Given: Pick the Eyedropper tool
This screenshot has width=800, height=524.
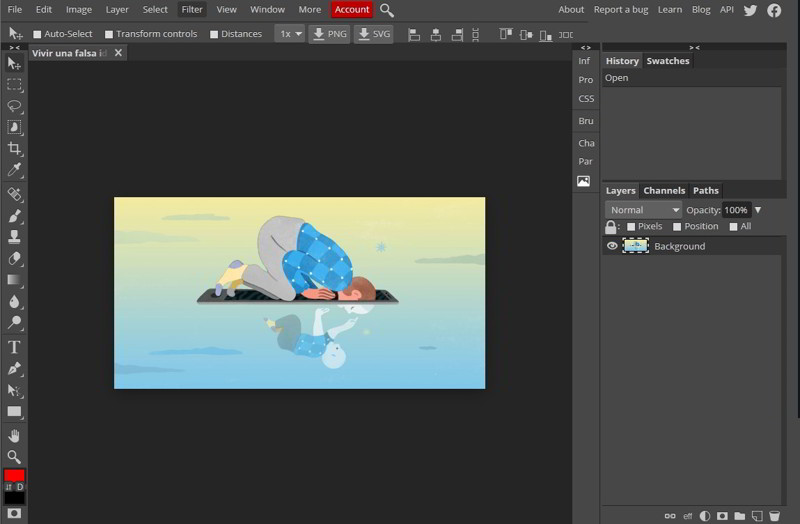Looking at the screenshot, I should [x=14, y=171].
